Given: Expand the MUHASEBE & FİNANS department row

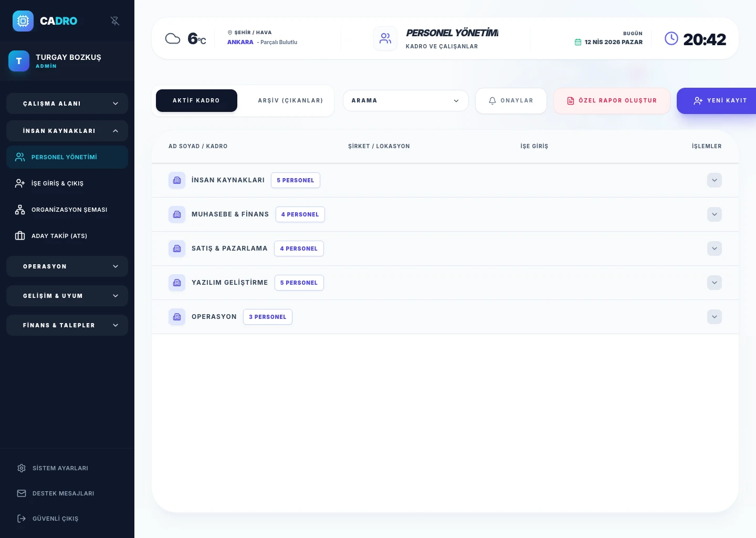Looking at the screenshot, I should (715, 214).
